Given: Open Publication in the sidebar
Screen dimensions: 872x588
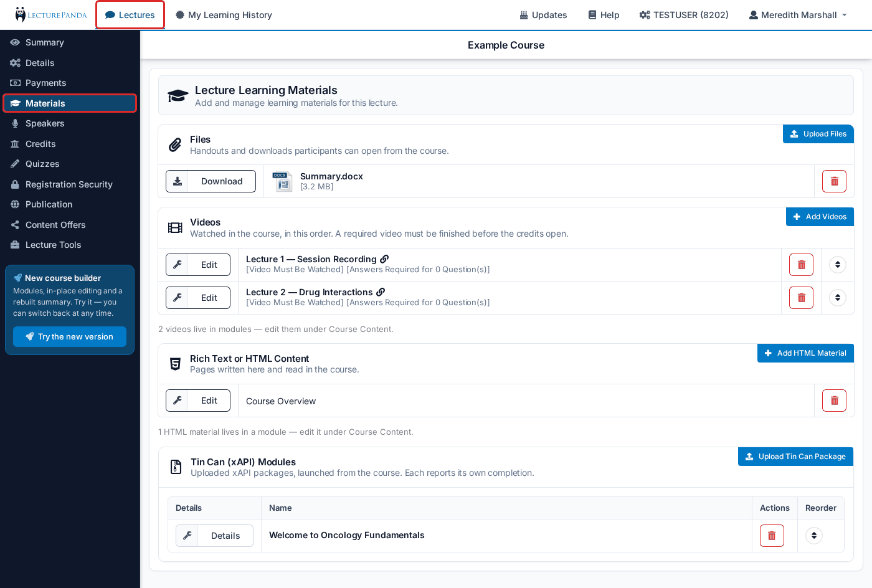Looking at the screenshot, I should click(x=70, y=204).
